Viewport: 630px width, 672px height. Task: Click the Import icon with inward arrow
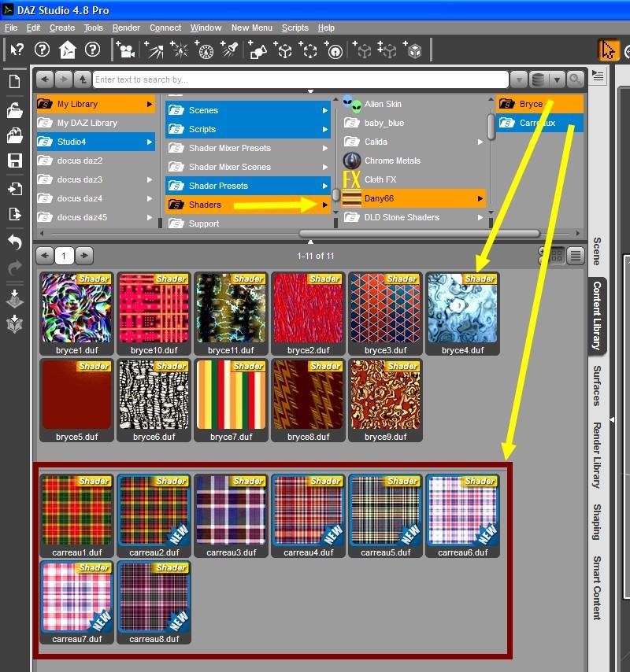(x=15, y=189)
